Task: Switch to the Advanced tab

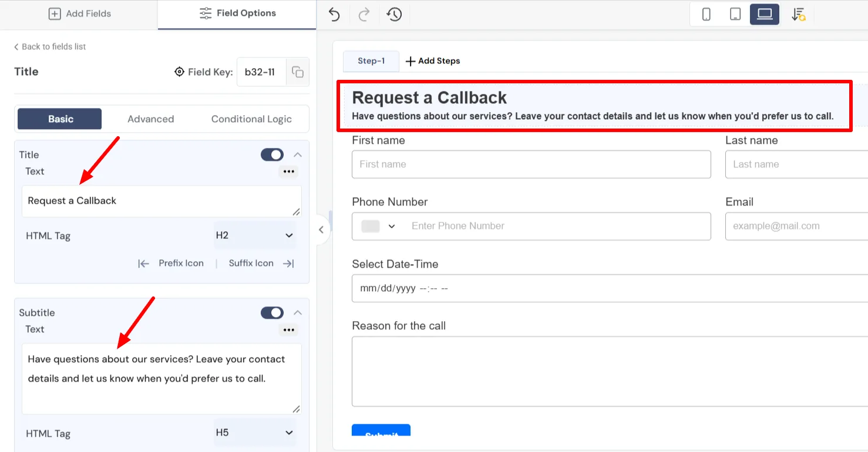Action: [x=151, y=119]
